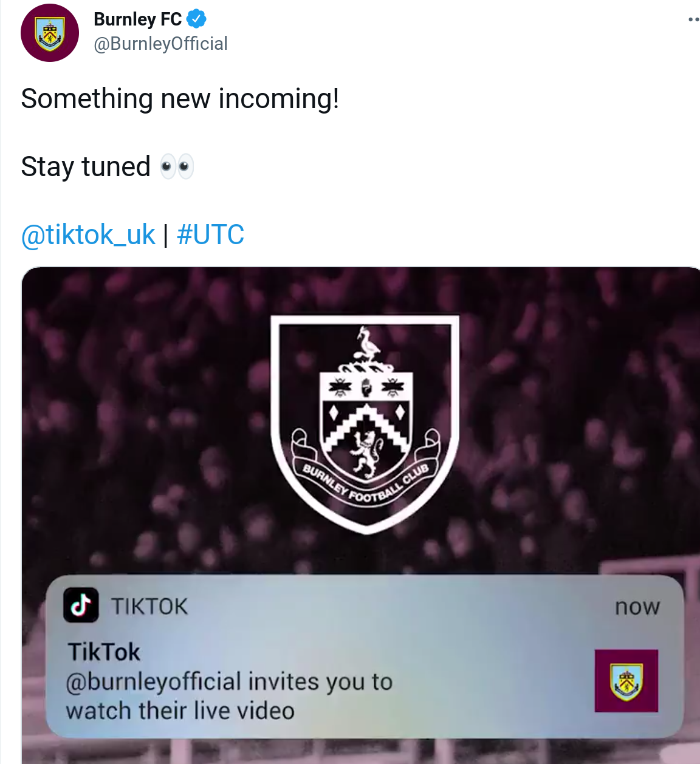The height and width of the screenshot is (764, 700).
Task: Open the #UTC hashtag
Action: click(x=210, y=234)
